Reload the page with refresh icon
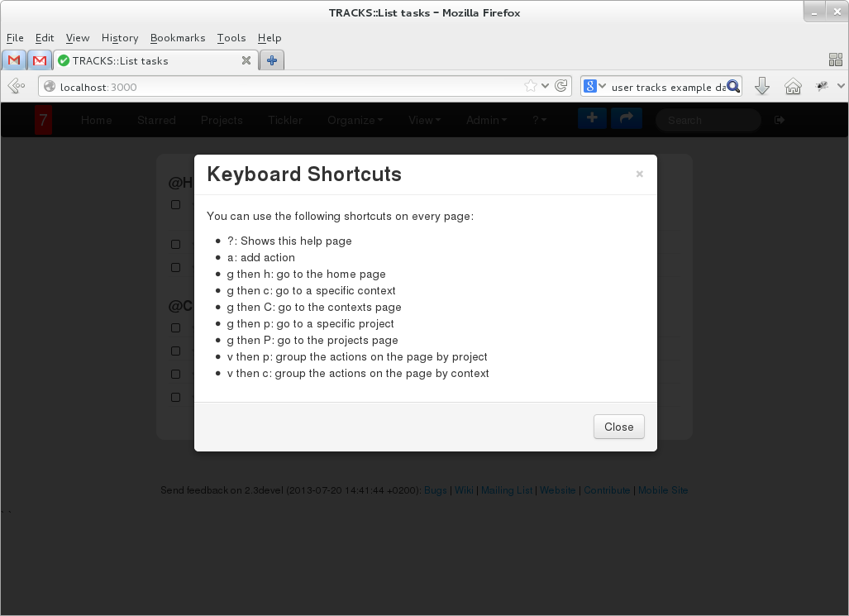The image size is (849, 616). [561, 86]
